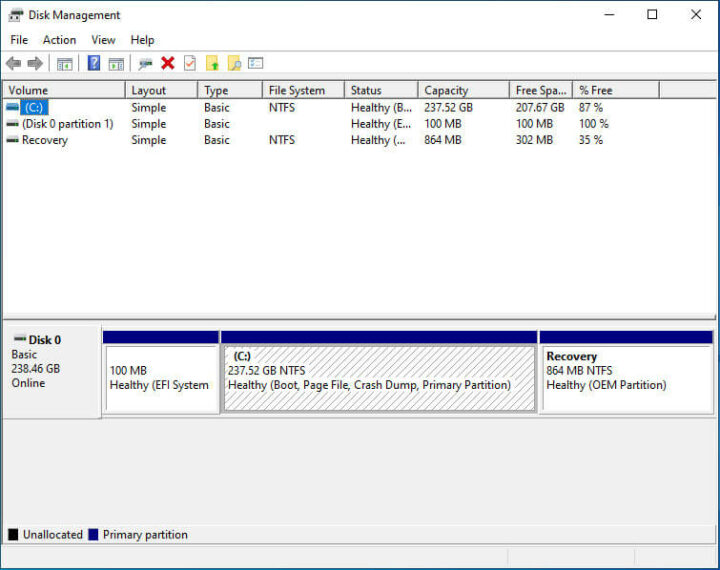The image size is (720, 570).
Task: Click the folder with green arrow icon
Action: tap(212, 63)
